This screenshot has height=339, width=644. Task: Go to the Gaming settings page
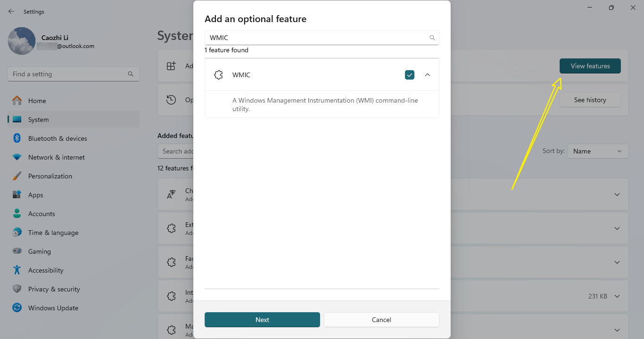39,251
